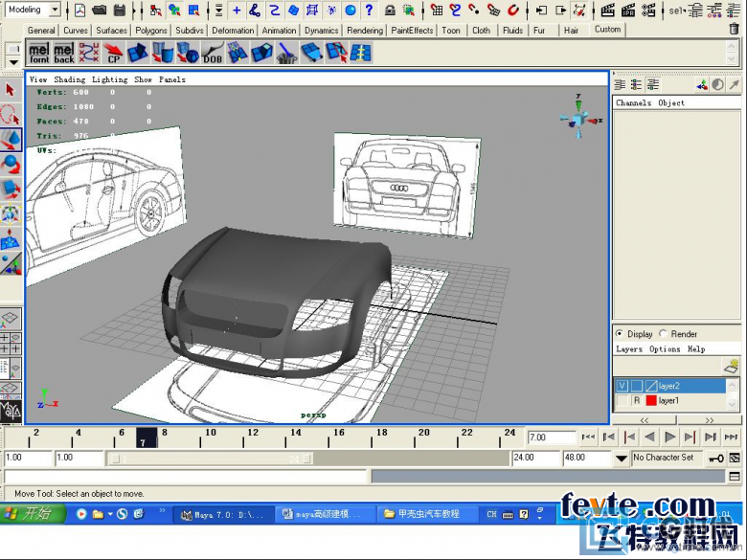The image size is (747, 560).
Task: Click the current frame field showing 7.00
Action: (x=552, y=437)
